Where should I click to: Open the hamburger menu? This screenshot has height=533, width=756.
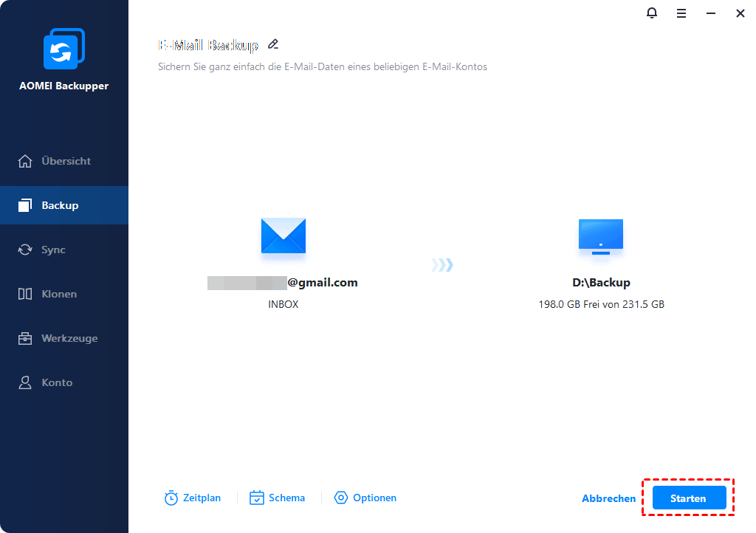(x=681, y=13)
